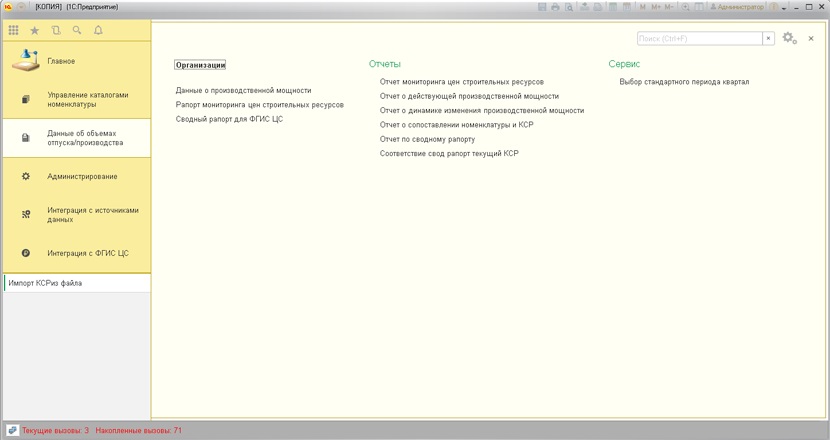Click the Zoom magnifier icon in title bar
This screenshot has width=830, height=440.
pos(685,7)
